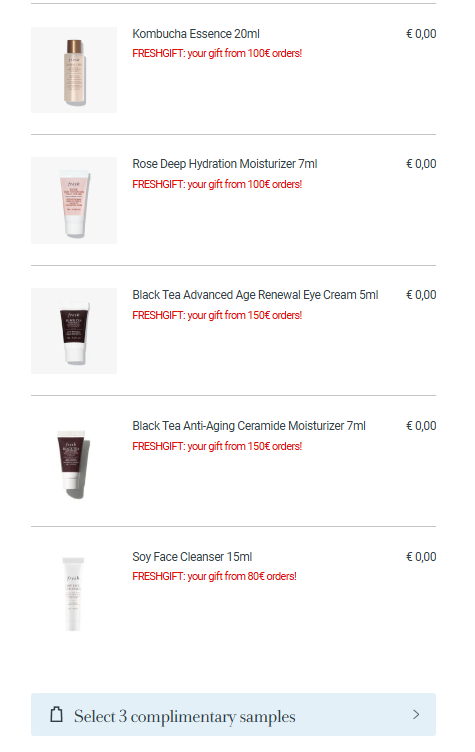Image resolution: width=475 pixels, height=752 pixels.
Task: Click the € 0,00 price for Soy Face Cleanser
Action: pyautogui.click(x=421, y=557)
